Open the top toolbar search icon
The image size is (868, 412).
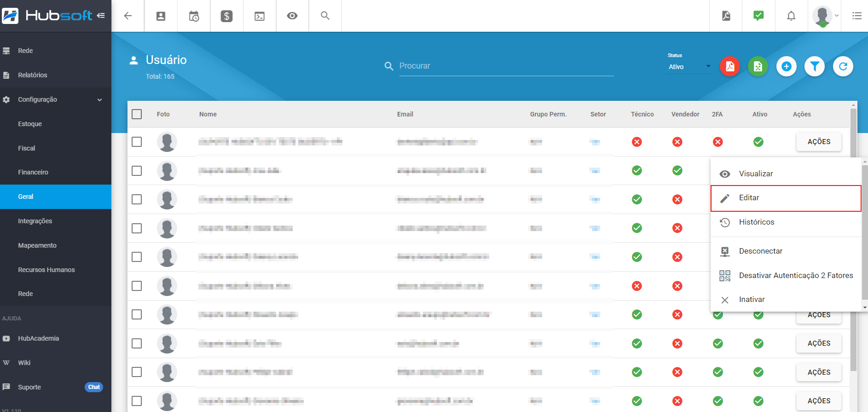[325, 16]
